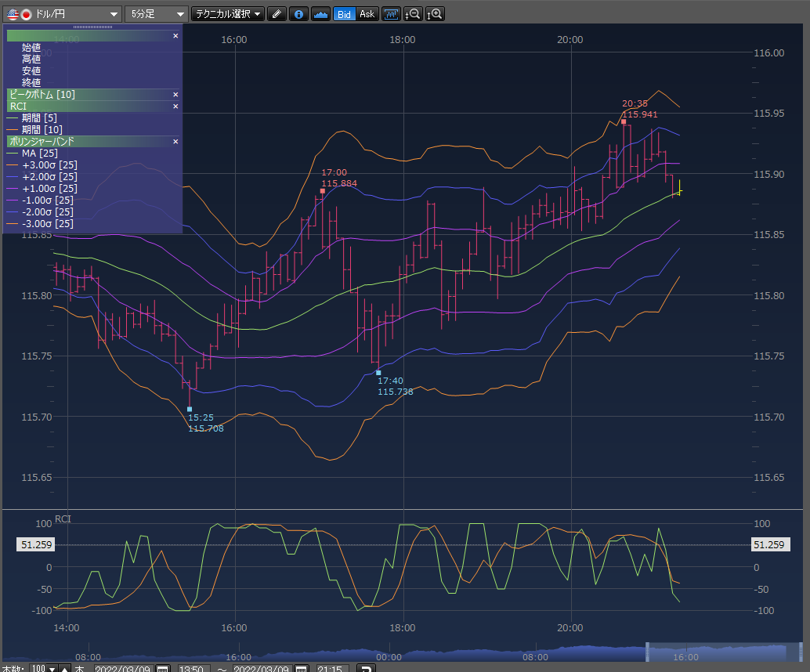Click the +3.00σ [25] orange line swatch
The width and height of the screenshot is (810, 672).
pos(13,164)
